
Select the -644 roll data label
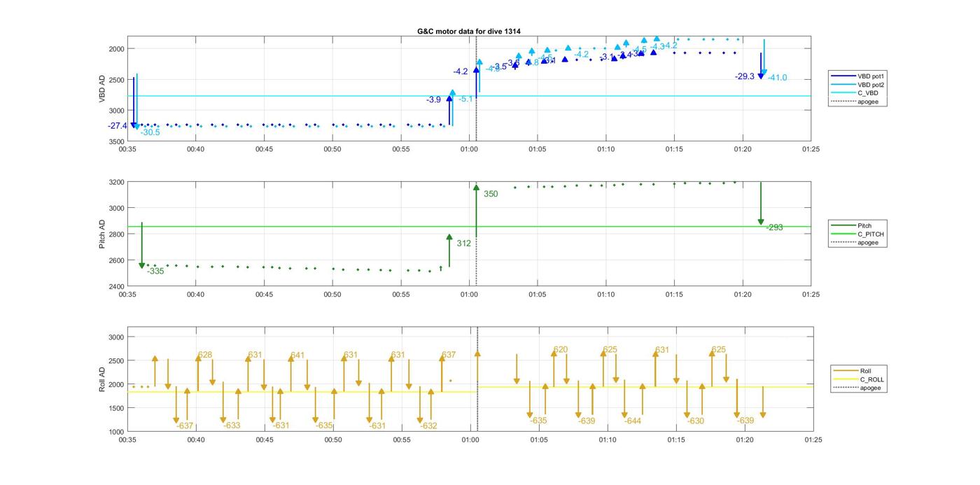click(633, 421)
